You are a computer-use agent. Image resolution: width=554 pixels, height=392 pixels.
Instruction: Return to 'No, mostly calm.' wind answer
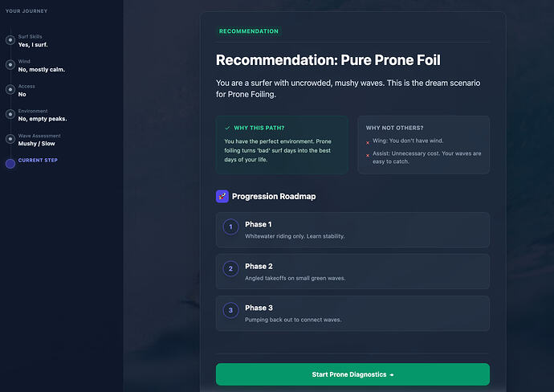point(42,69)
